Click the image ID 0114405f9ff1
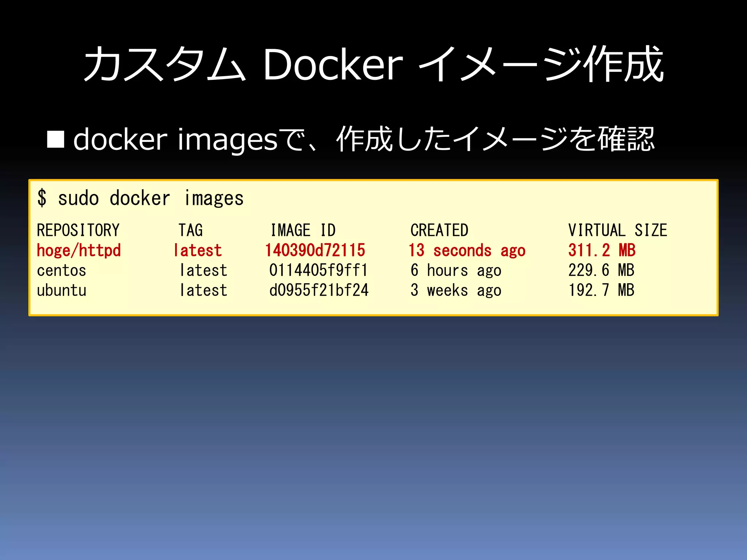747x560 pixels. 318,271
